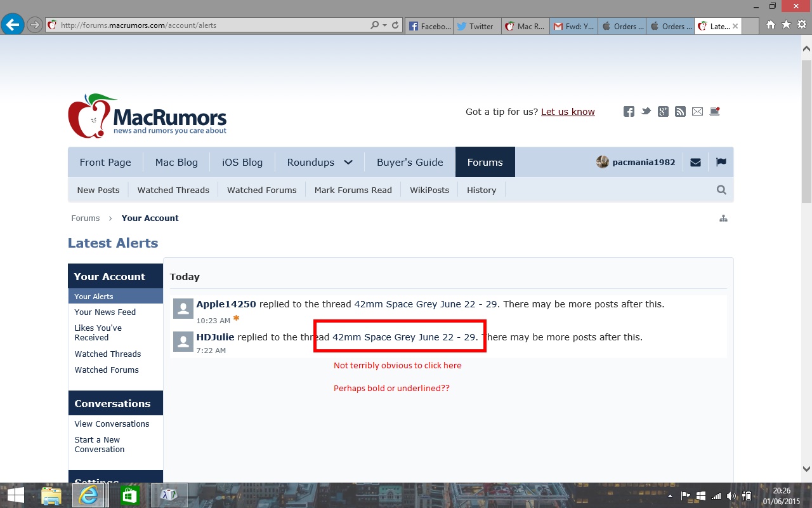Viewport: 812px width, 508px height.
Task: Open MacRumors Twitter bird icon
Action: pyautogui.click(x=646, y=112)
